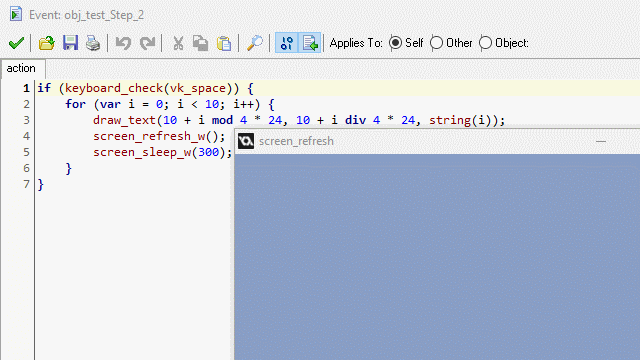This screenshot has width=640, height=360.
Task: Toggle the code check syntax button
Action: [287, 43]
